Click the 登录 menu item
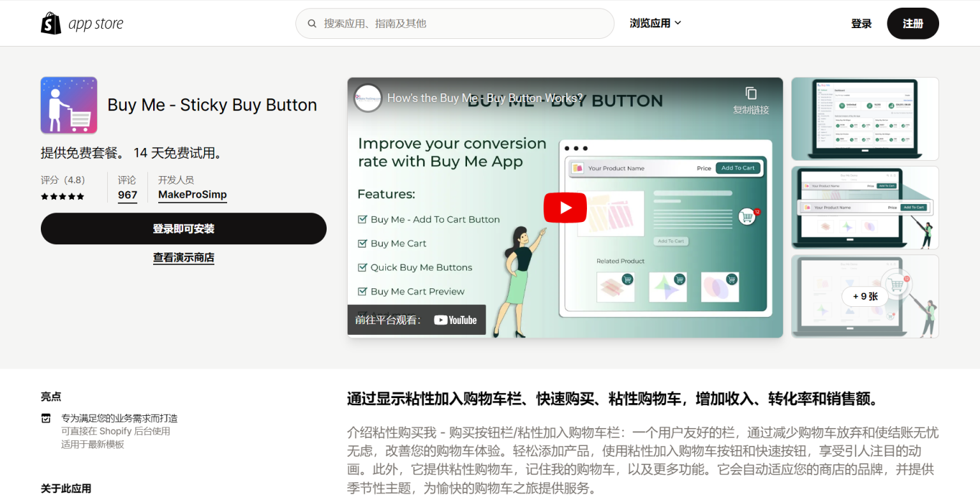The height and width of the screenshot is (495, 980). 861,23
